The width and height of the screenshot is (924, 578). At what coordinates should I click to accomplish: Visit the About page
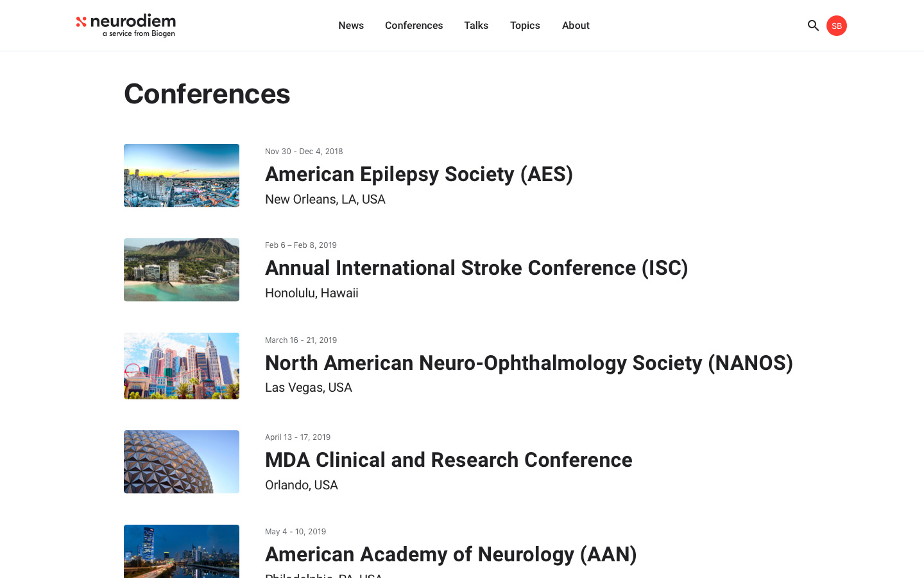click(576, 26)
